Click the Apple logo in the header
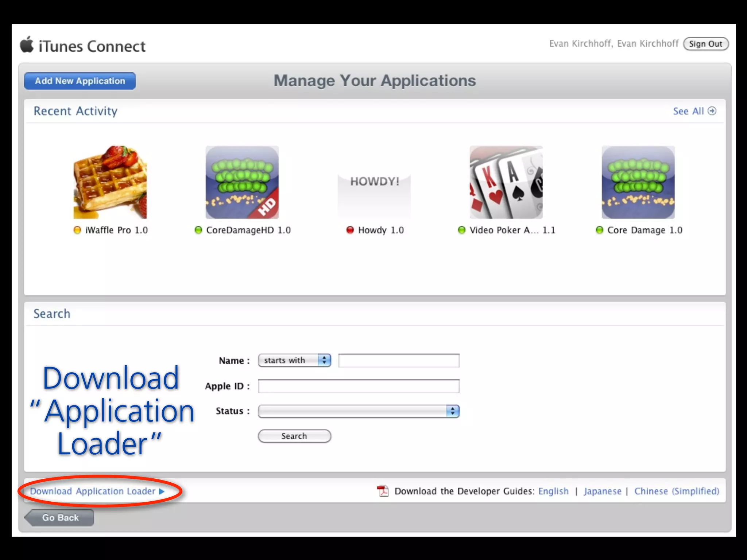The height and width of the screenshot is (560, 747). coord(27,44)
